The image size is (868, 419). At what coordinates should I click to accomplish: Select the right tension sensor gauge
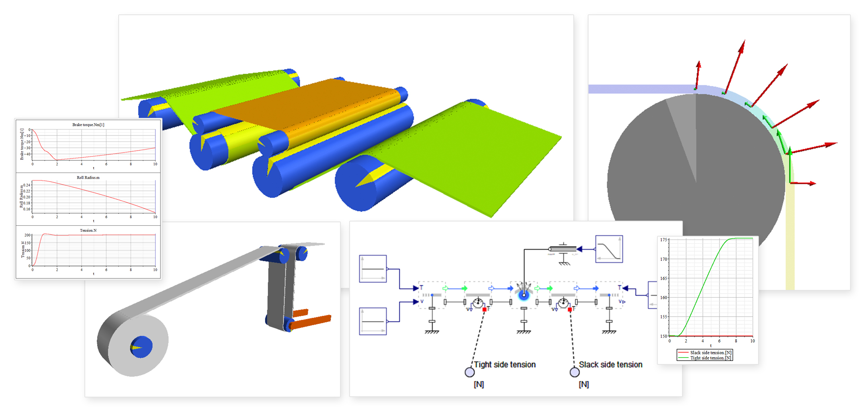(563, 303)
